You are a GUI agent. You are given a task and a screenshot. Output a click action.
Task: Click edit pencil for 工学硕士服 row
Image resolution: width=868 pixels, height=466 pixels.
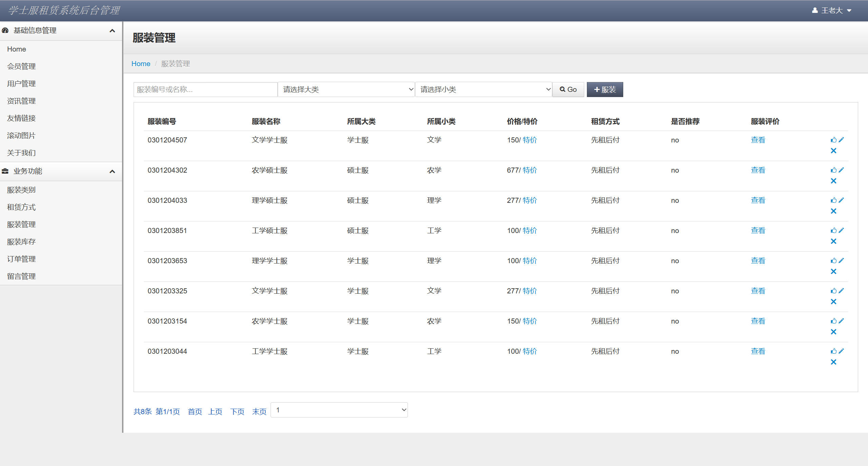pyautogui.click(x=841, y=230)
